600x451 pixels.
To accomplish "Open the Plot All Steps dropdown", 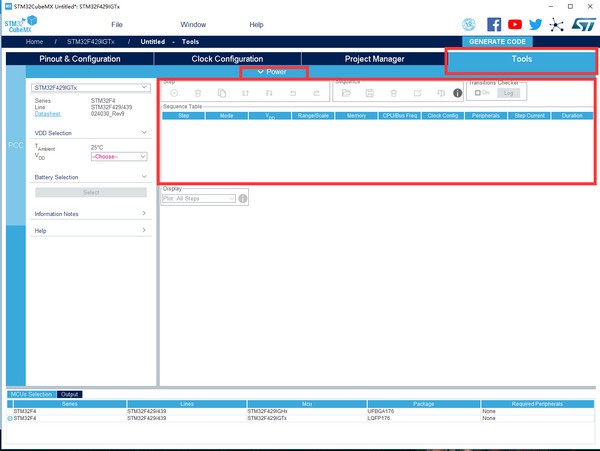I will click(x=199, y=199).
